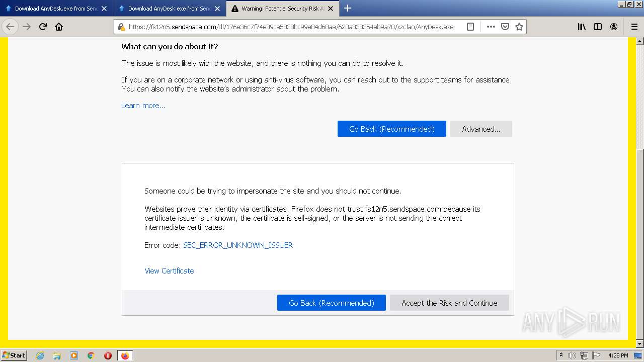Screen dimensions: 644x362
Task: Open Firefox Account menu
Action: tap(614, 27)
